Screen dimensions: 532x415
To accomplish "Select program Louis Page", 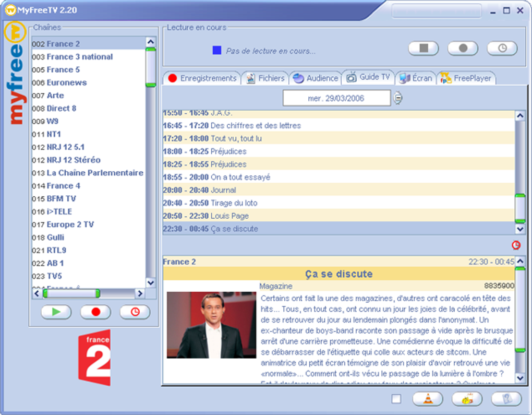I will 338,216.
